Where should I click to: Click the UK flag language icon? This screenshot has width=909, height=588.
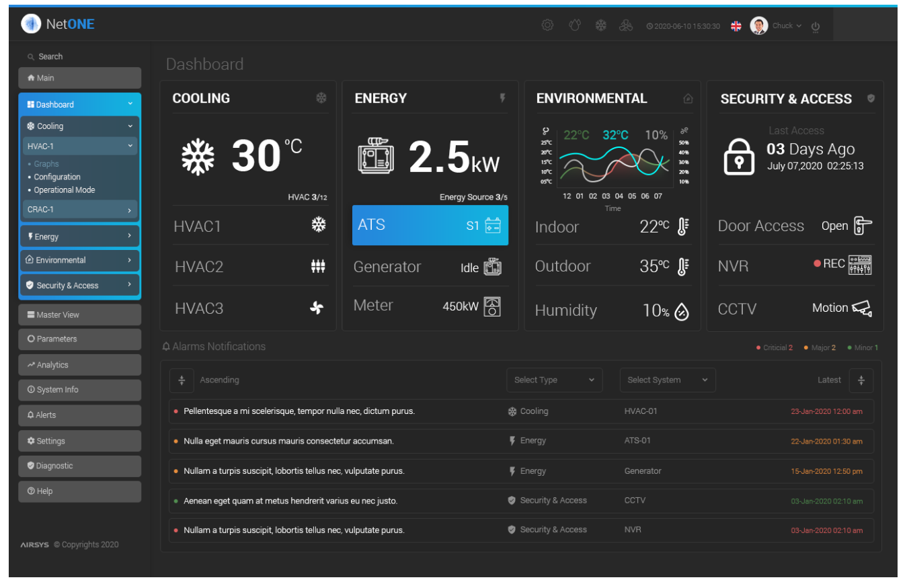click(736, 26)
